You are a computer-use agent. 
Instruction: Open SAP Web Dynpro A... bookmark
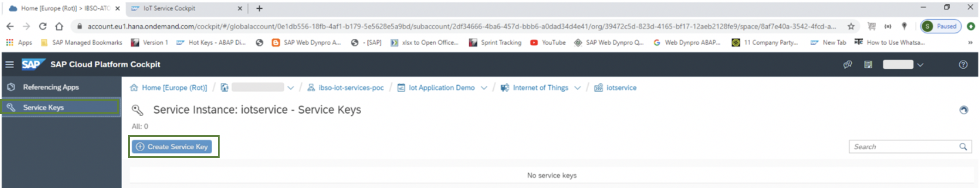(306, 42)
